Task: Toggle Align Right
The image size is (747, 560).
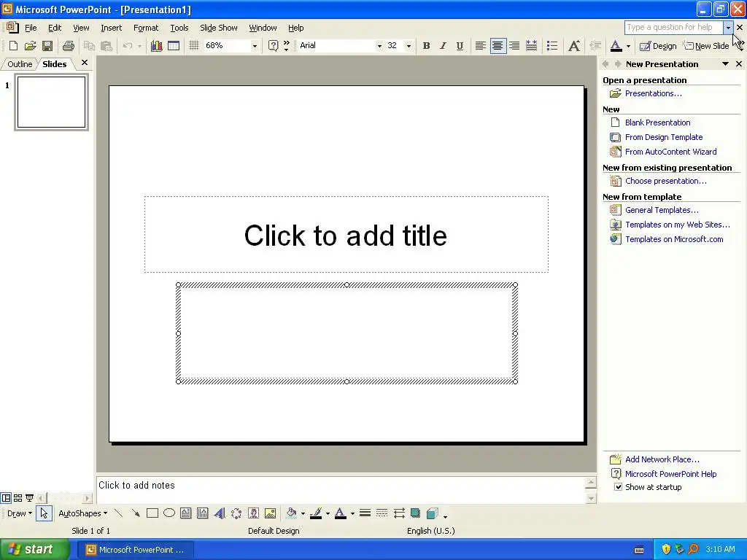Action: point(514,46)
